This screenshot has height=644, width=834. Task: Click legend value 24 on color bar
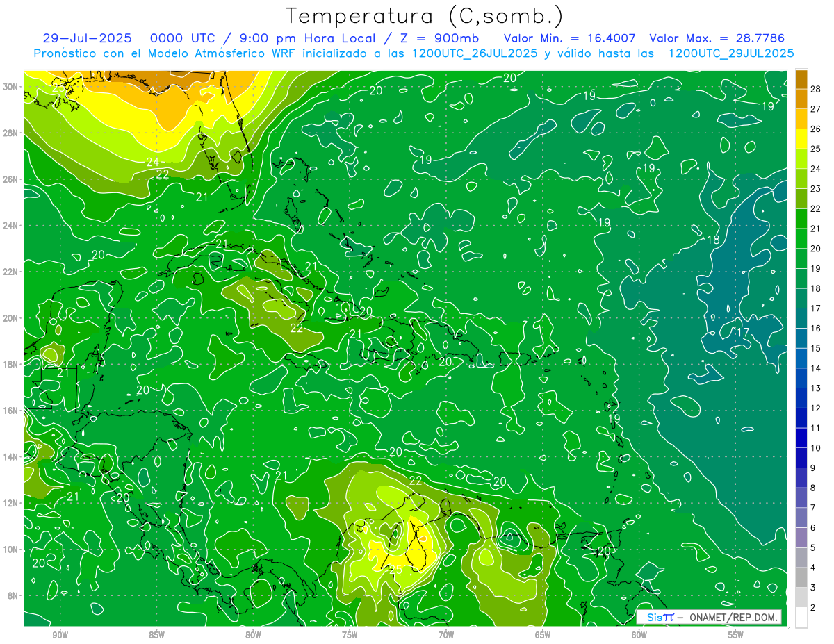coord(817,169)
